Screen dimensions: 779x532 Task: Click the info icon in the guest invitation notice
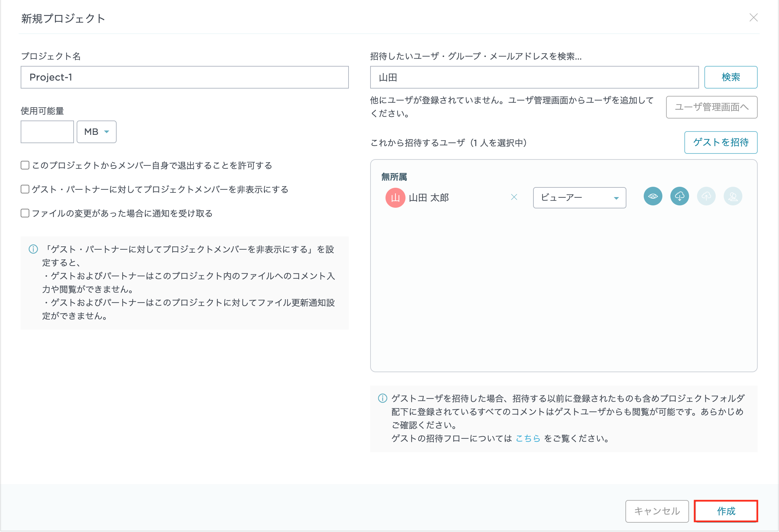[383, 398]
